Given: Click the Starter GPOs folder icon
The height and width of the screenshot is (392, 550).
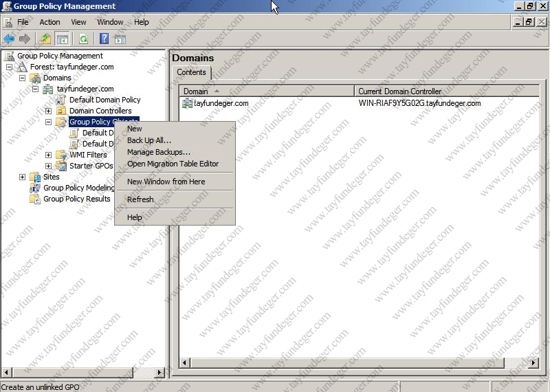Looking at the screenshot, I should pyautogui.click(x=61, y=166).
